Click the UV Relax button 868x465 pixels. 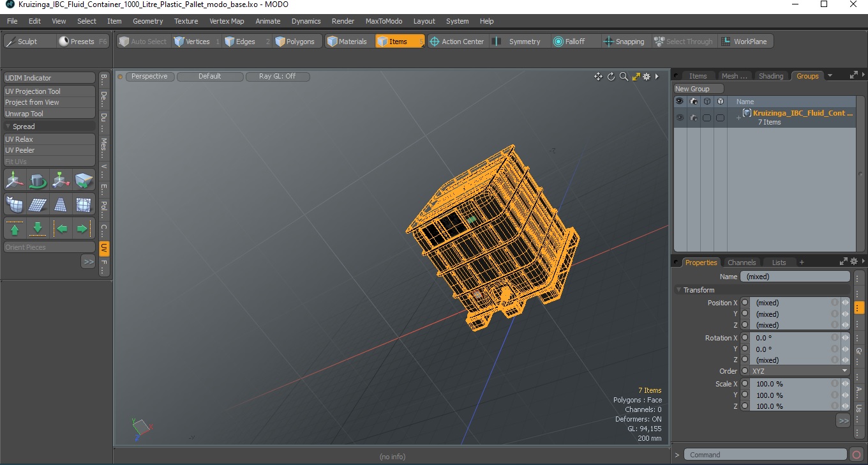click(x=49, y=139)
